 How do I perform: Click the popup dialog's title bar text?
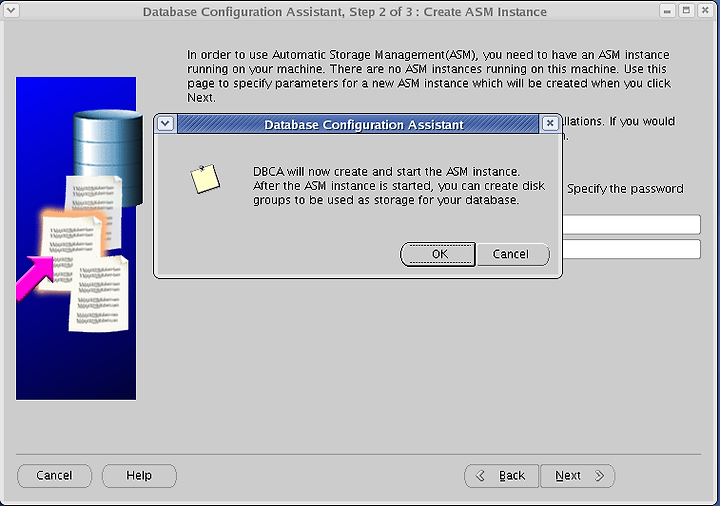coord(364,125)
